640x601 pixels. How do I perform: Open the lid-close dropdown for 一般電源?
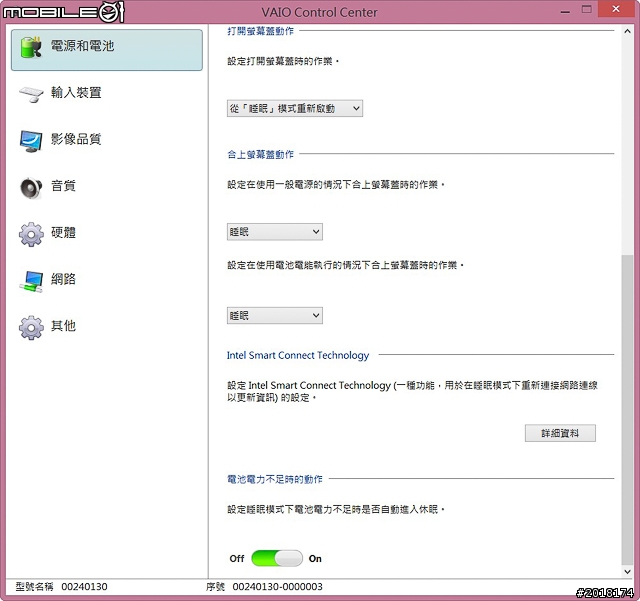[275, 232]
